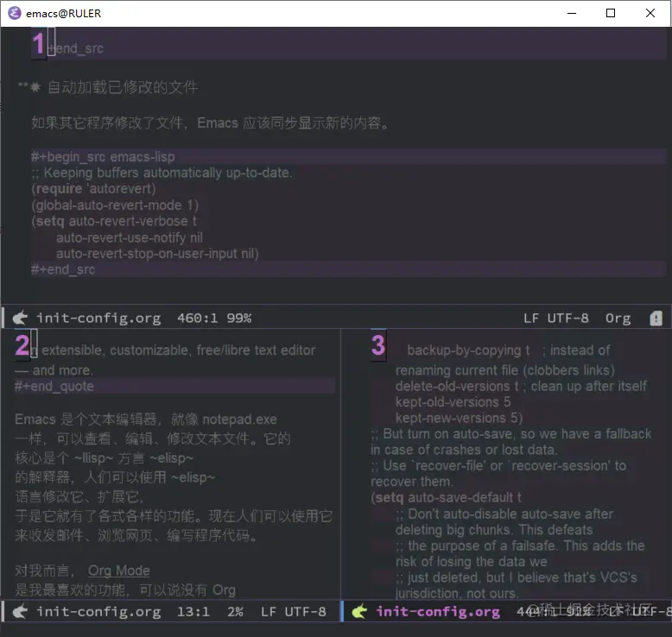Click #+end_src below auto-revert-stop-on-user-input
The height and width of the screenshot is (637, 672).
[x=63, y=270]
